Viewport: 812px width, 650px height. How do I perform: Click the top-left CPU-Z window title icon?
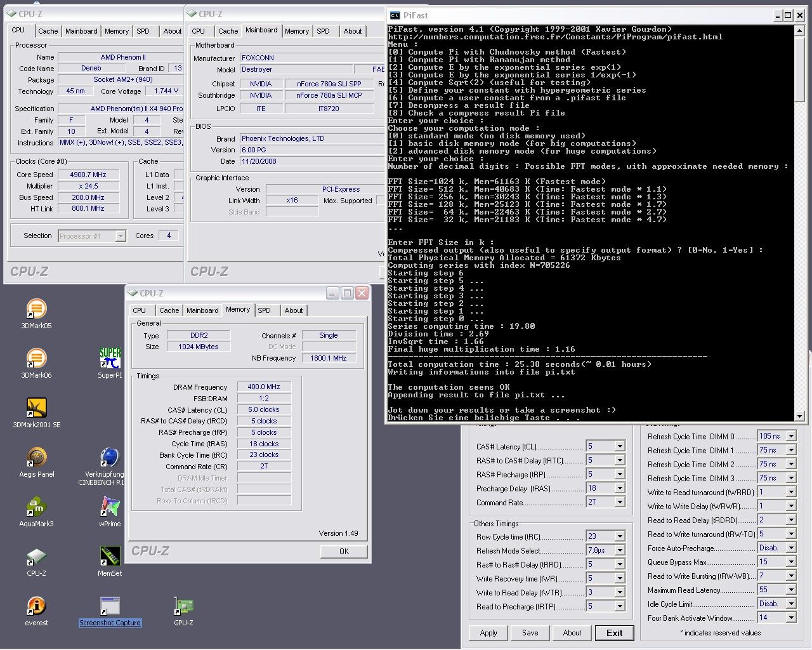(12, 13)
